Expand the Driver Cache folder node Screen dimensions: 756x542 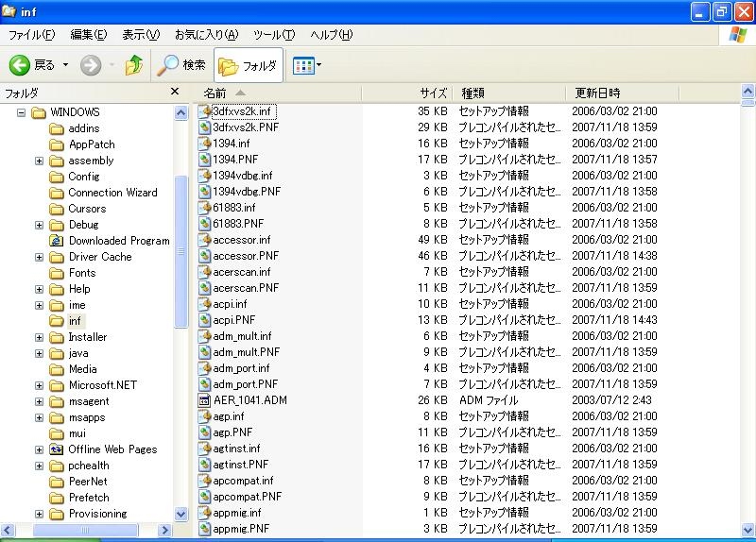(x=39, y=257)
